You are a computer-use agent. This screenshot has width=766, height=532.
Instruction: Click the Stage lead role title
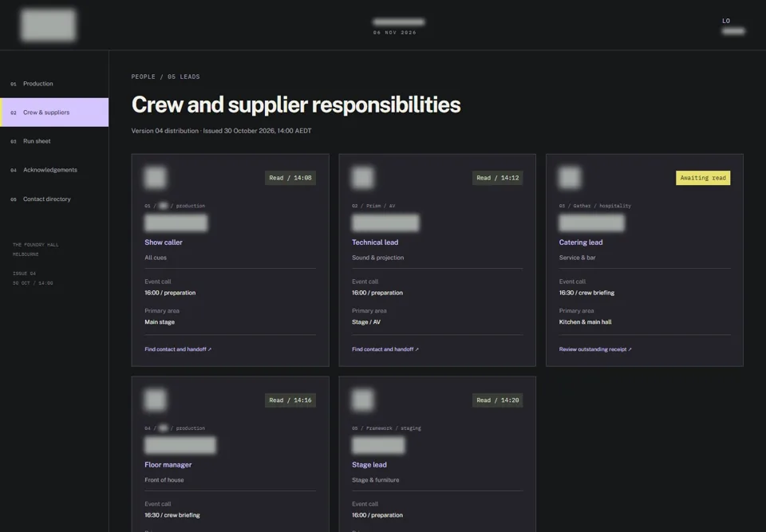coord(369,464)
